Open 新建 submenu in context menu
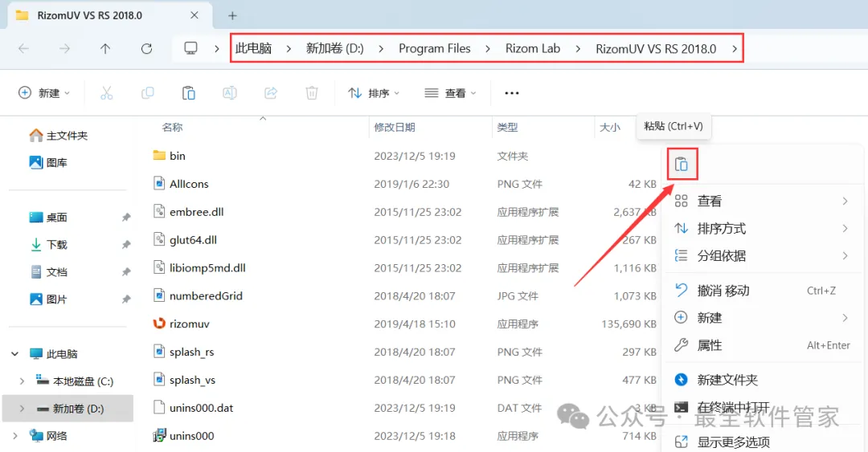Viewport: 868px width, 452px height. (762, 318)
